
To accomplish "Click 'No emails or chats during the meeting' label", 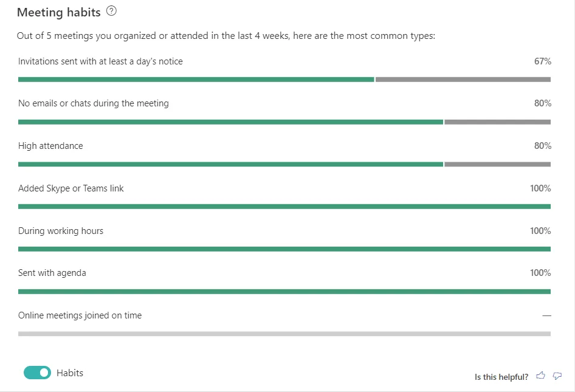I will (x=94, y=103).
